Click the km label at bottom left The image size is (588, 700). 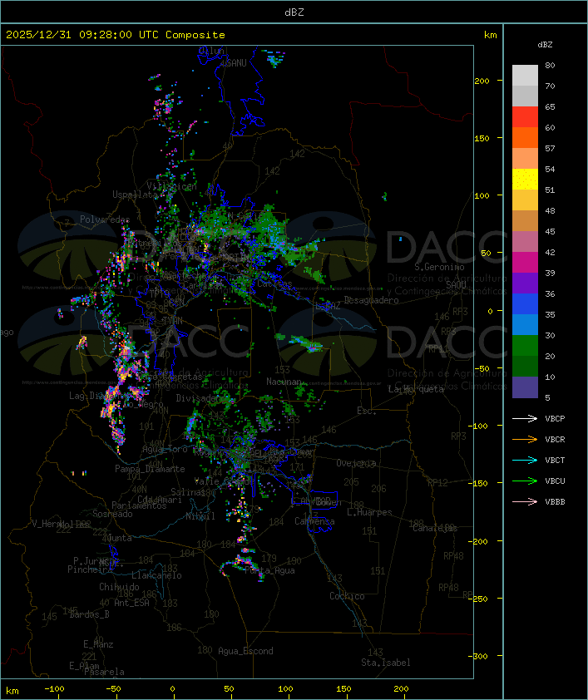click(12, 691)
